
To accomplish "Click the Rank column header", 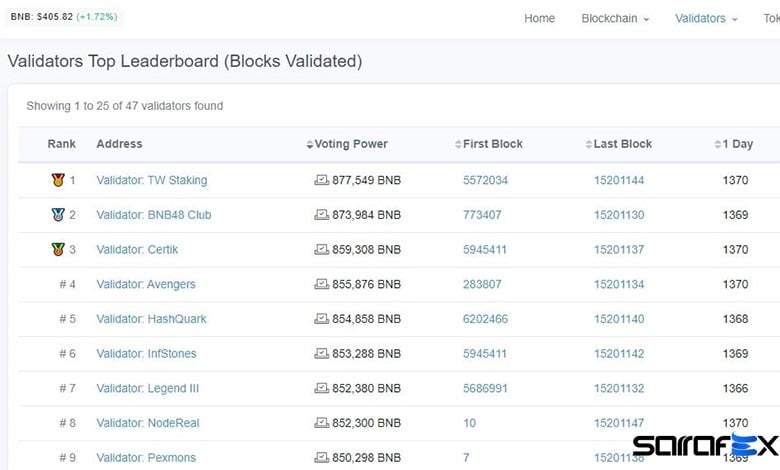I will pos(62,144).
